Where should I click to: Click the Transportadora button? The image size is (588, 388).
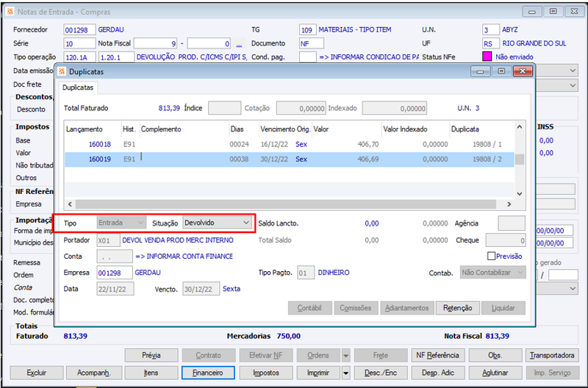[552, 356]
